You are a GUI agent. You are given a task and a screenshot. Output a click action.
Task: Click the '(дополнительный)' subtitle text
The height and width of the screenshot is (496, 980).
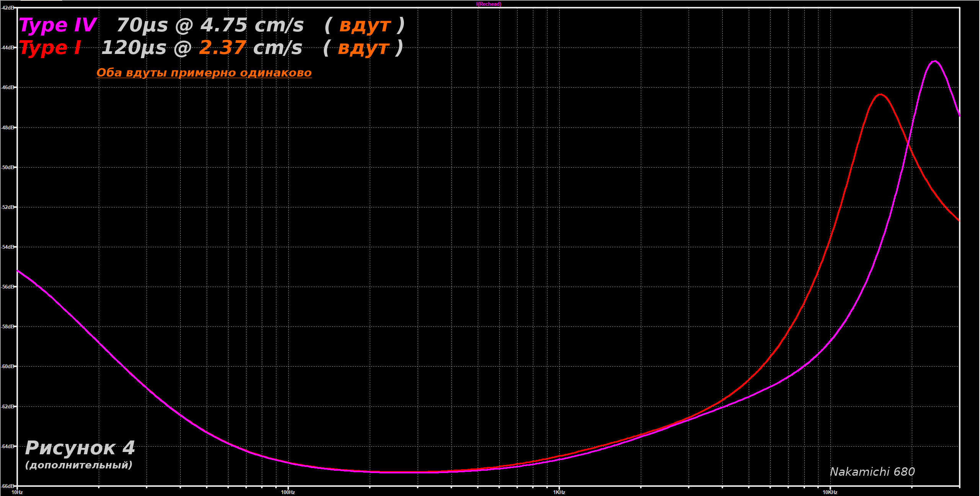78,465
